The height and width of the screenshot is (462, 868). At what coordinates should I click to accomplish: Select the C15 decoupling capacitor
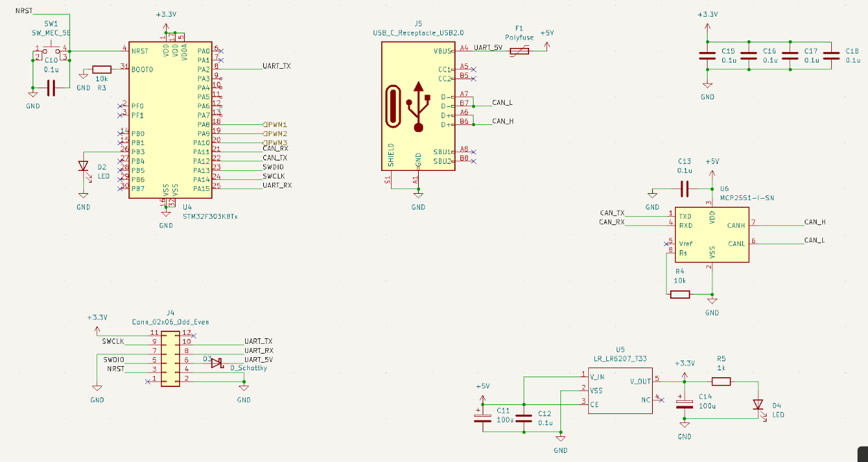[x=707, y=58]
